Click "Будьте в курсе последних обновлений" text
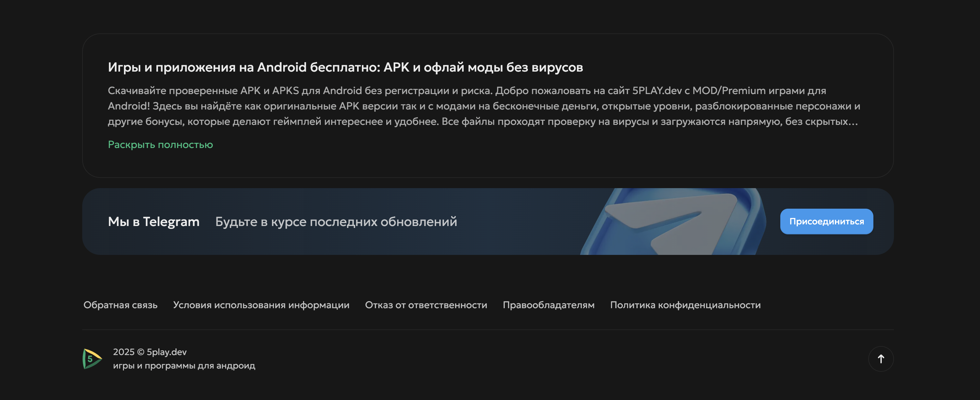This screenshot has width=980, height=400. 336,222
